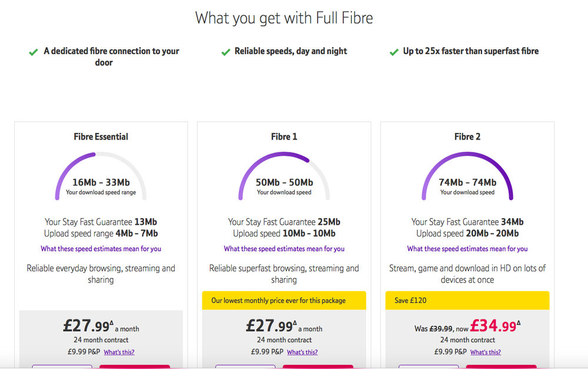The height and width of the screenshot is (369, 588).
Task: Click the £27.99 price in Fibre Essential card
Action: pos(87,326)
